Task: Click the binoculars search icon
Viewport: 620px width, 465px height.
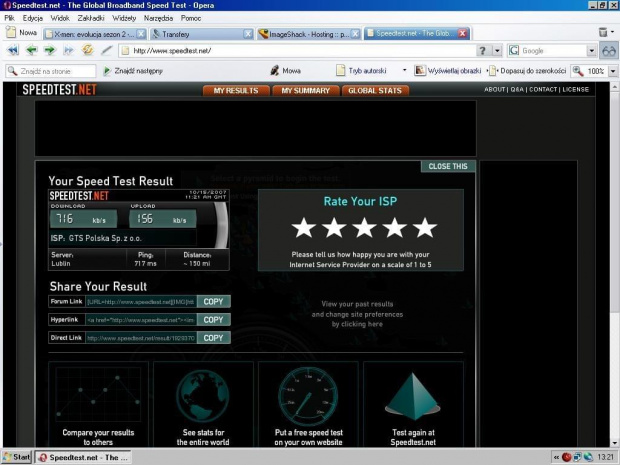Action: point(607,50)
